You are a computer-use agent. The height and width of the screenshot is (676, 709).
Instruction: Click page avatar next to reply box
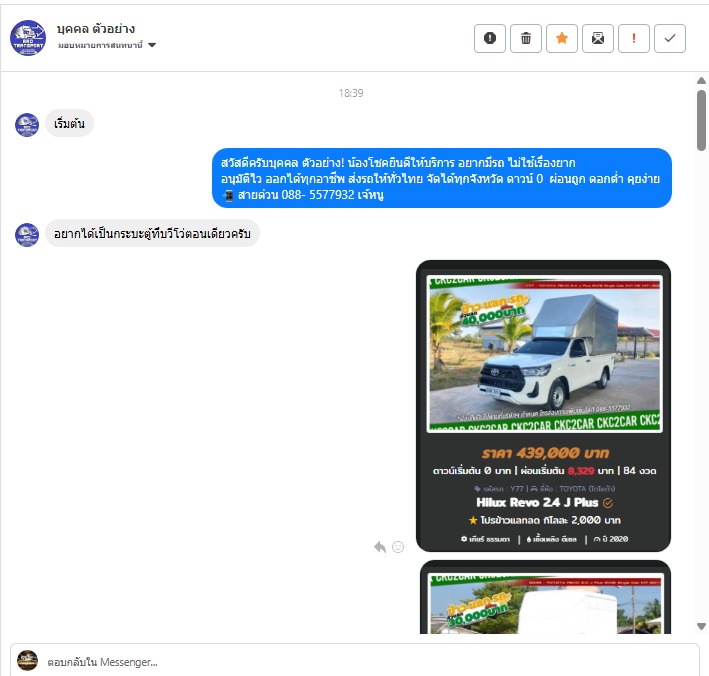pyautogui.click(x=28, y=661)
